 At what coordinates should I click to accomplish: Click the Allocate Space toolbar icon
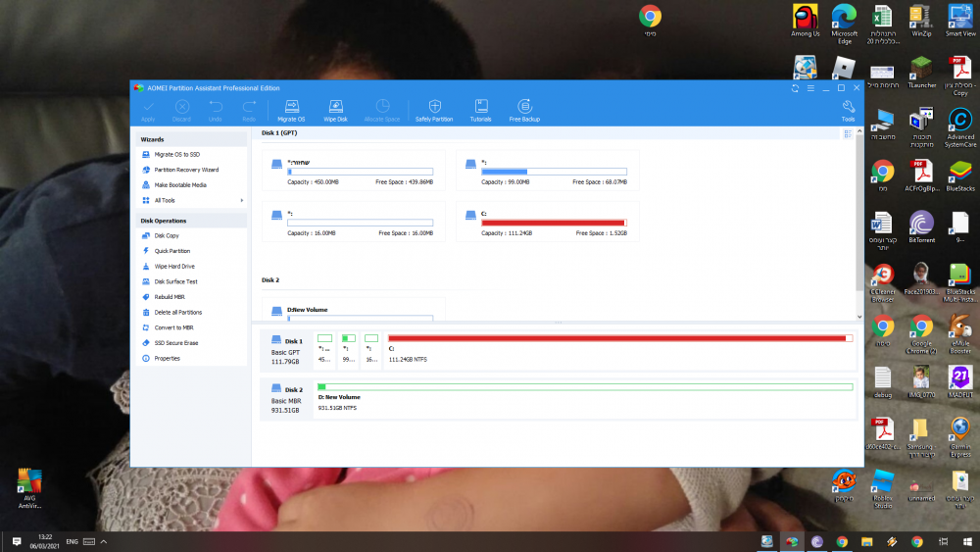click(382, 110)
